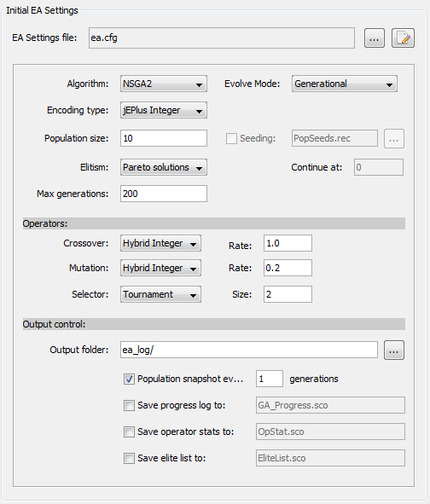The height and width of the screenshot is (504, 430).
Task: Expand the Evolve Mode dropdown
Action: 345,84
